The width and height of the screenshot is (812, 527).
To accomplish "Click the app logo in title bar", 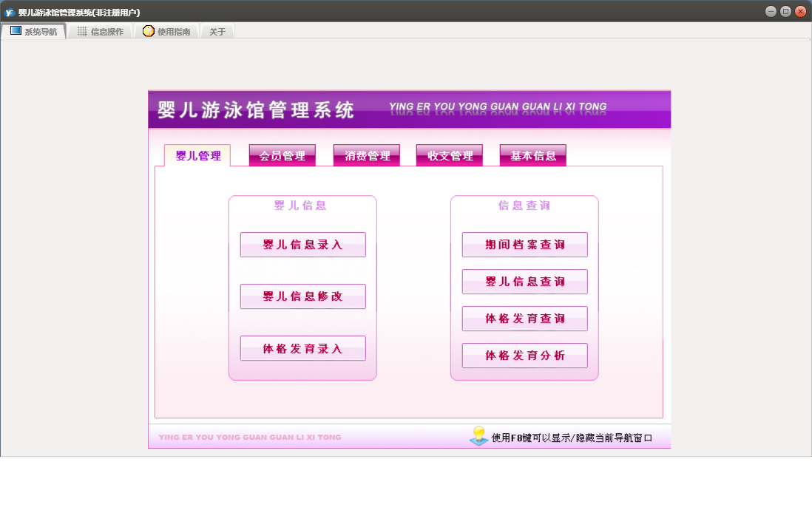I will click(10, 13).
